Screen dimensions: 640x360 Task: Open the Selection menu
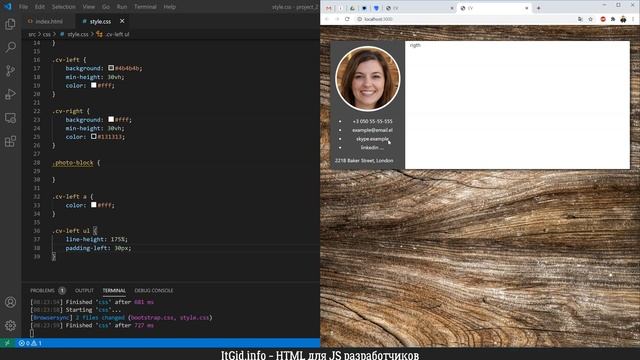click(64, 7)
